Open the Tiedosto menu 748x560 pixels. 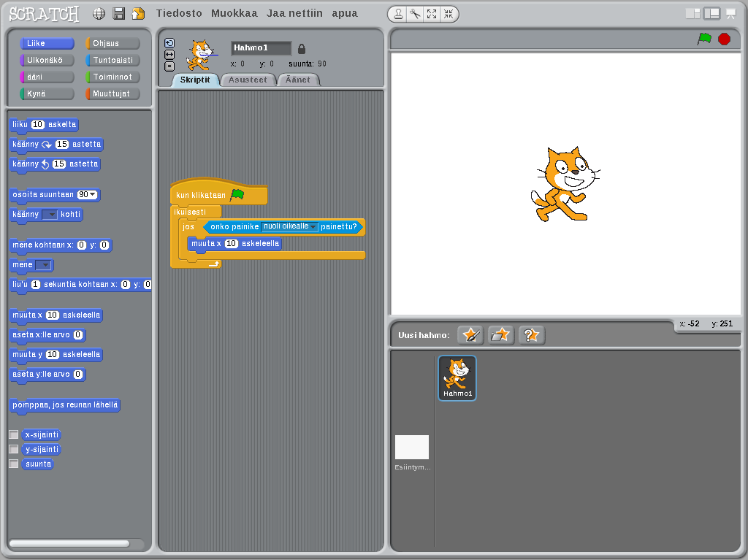179,13
